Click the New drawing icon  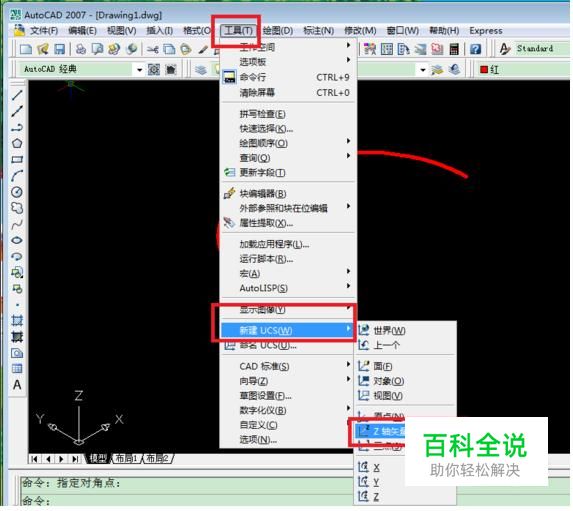click(x=26, y=49)
